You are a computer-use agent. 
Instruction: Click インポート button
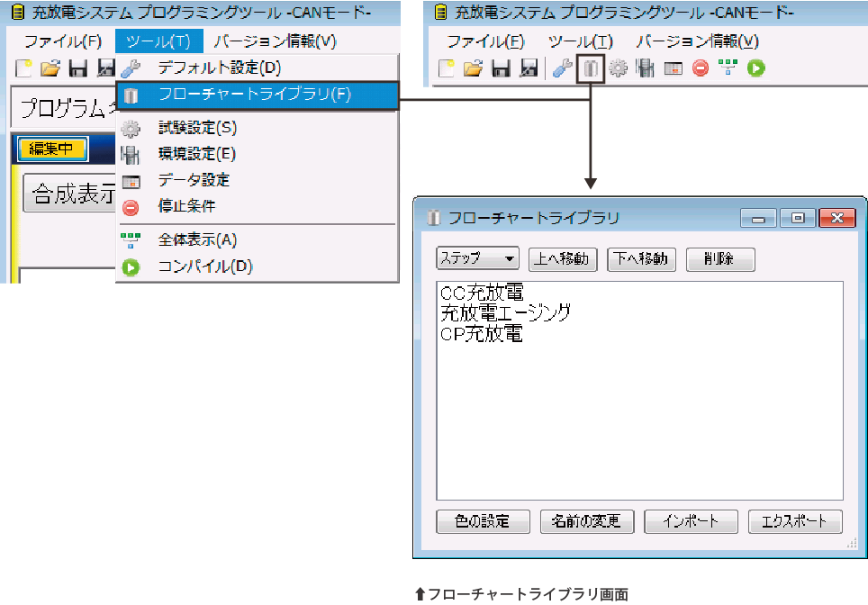tap(691, 521)
